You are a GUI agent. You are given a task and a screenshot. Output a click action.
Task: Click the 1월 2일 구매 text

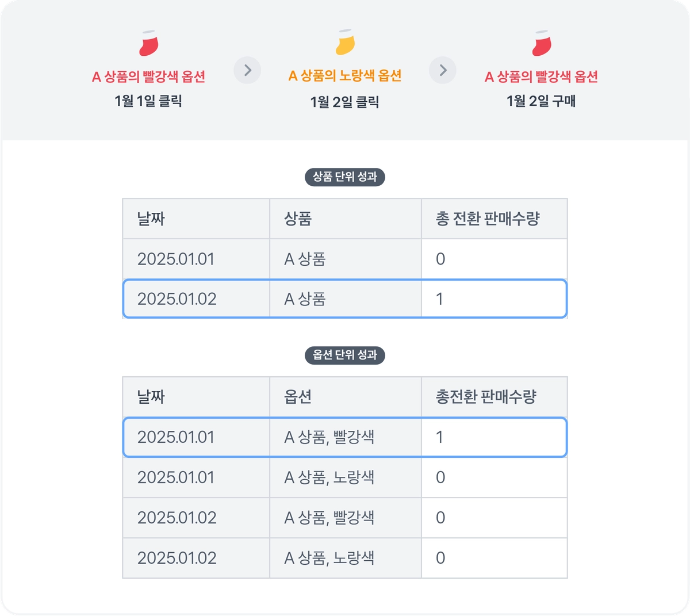[x=541, y=101]
